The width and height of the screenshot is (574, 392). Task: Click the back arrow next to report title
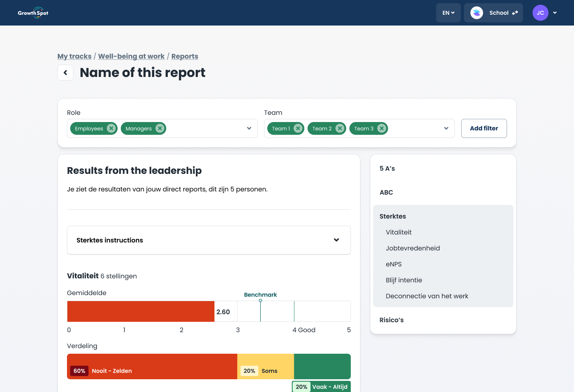pos(65,72)
